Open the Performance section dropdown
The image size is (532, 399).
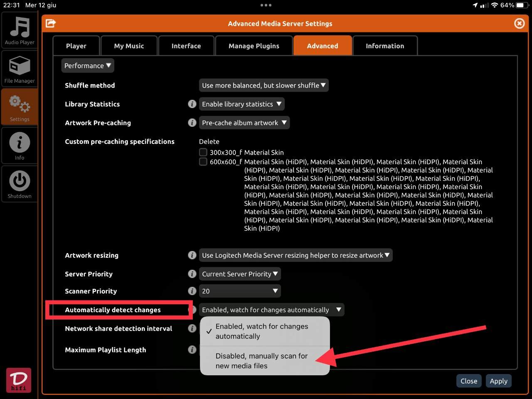[88, 66]
